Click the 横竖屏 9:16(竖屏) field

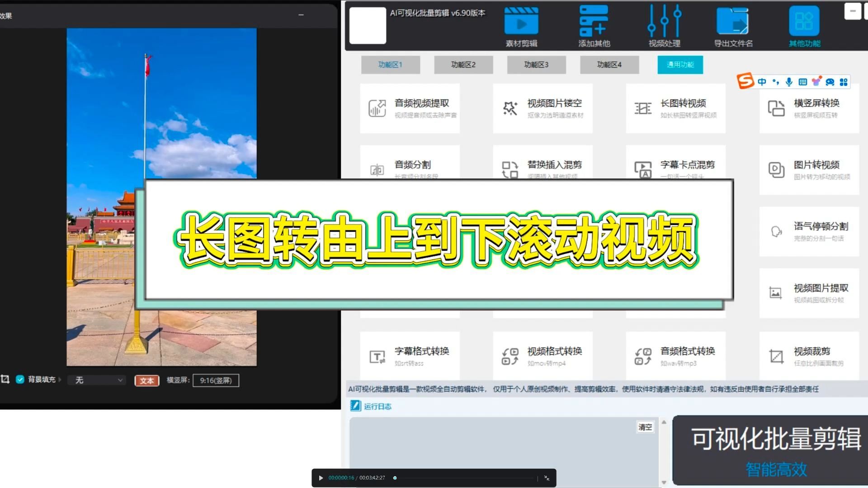(216, 380)
